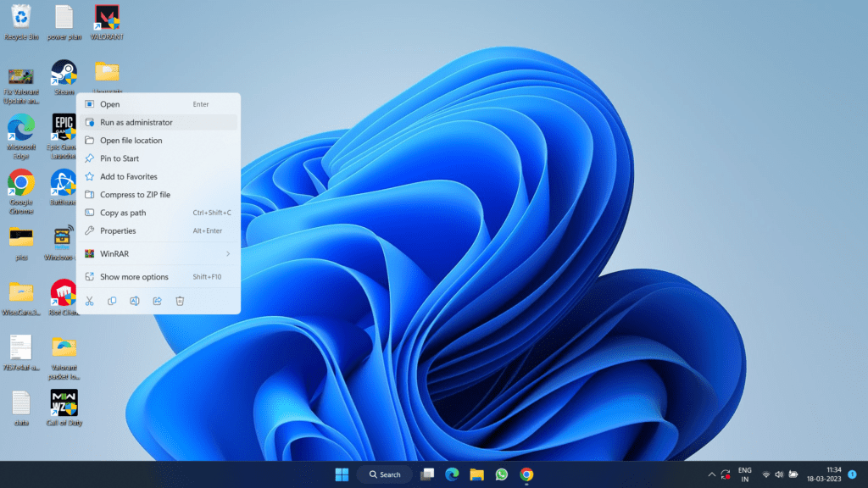The height and width of the screenshot is (488, 868).
Task: Select Pin to Start
Action: coord(159,158)
